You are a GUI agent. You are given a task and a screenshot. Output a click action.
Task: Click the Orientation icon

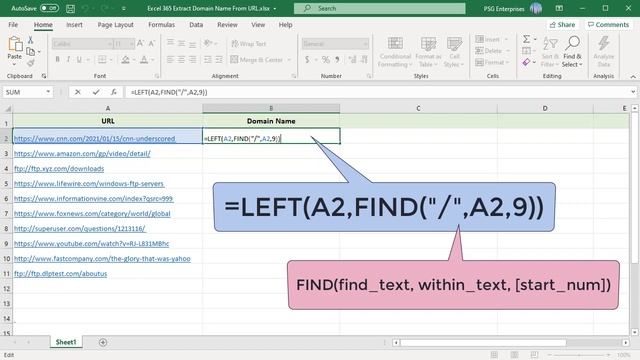tap(208, 43)
